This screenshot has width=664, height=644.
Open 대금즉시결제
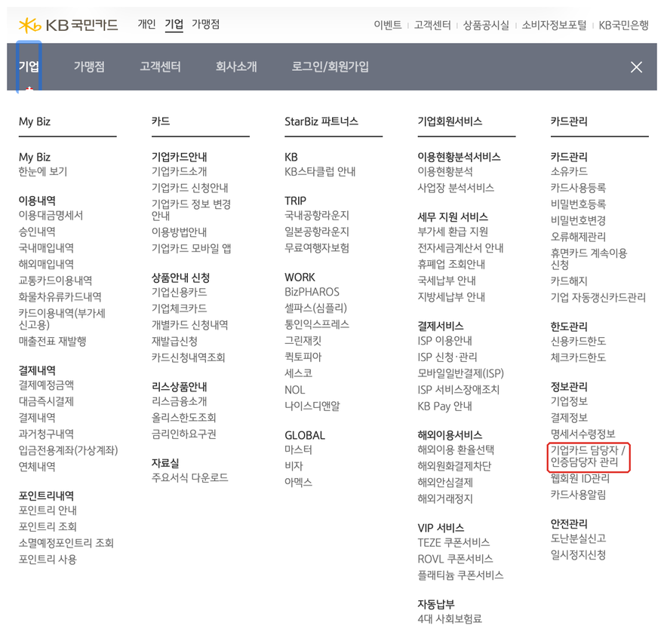point(46,401)
